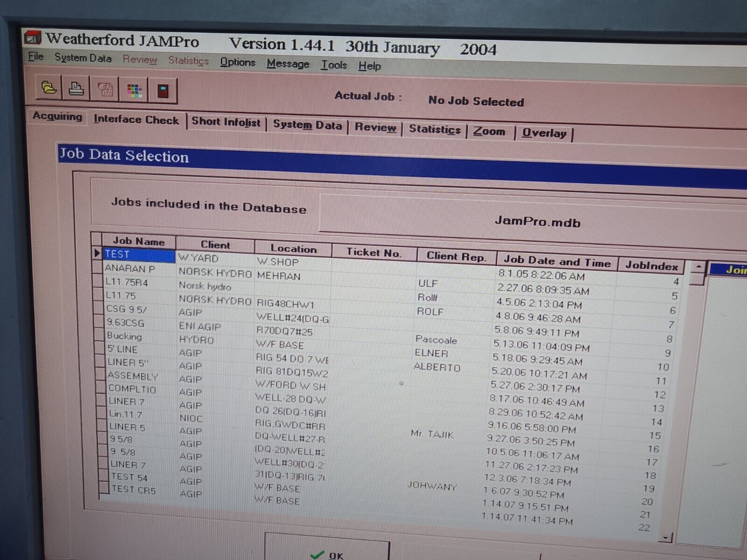Click the Job Name column header
The height and width of the screenshot is (560, 747).
pos(139,242)
